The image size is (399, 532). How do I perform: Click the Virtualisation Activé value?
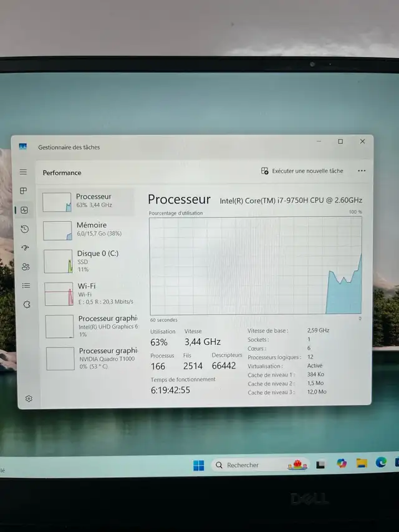click(x=314, y=365)
